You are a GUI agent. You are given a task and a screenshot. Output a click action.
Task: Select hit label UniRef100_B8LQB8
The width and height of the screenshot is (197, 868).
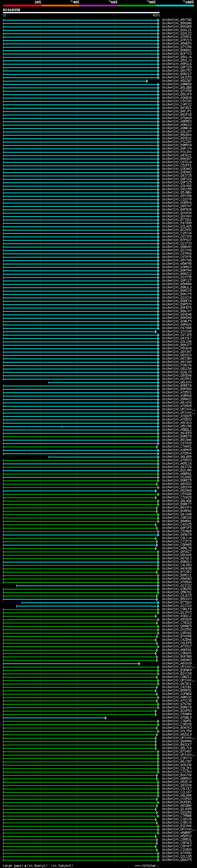[x=177, y=88]
